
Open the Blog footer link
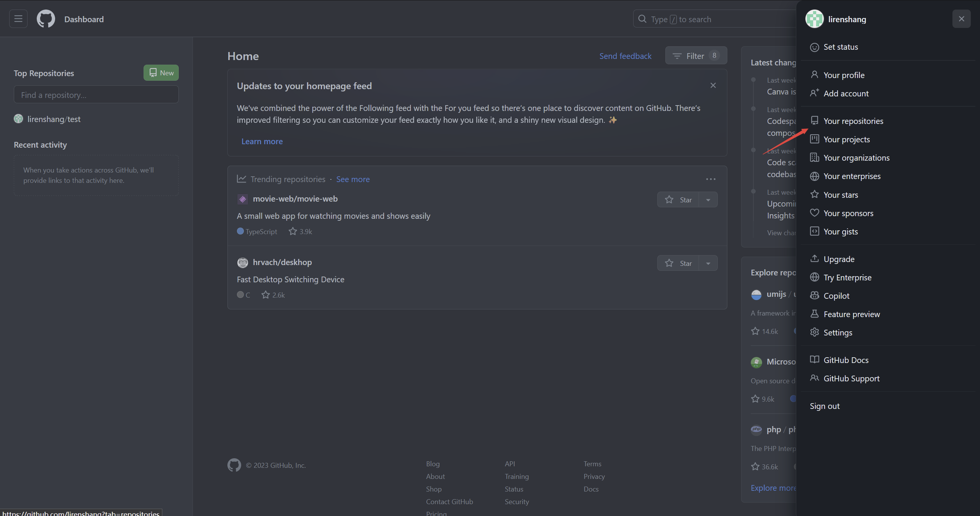(433, 464)
